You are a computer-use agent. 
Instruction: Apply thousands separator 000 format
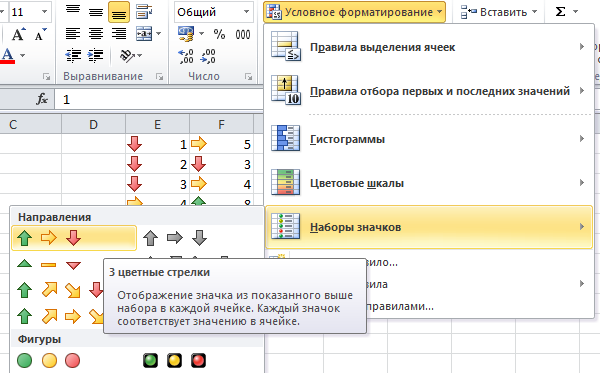243,34
